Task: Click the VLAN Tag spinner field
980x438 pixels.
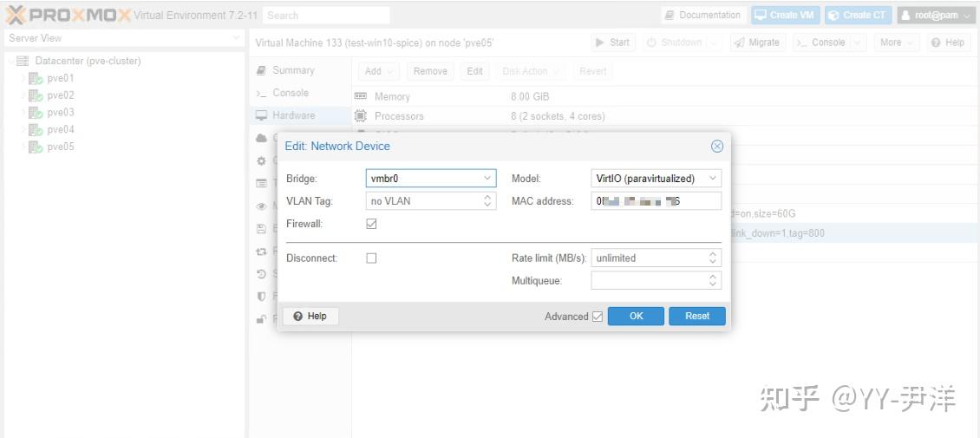Action: click(x=431, y=201)
